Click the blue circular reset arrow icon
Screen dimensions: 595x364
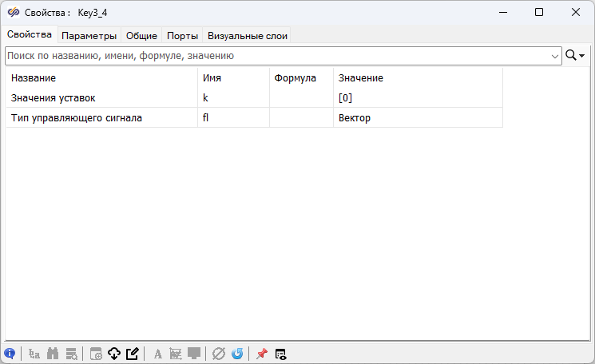pyautogui.click(x=237, y=354)
